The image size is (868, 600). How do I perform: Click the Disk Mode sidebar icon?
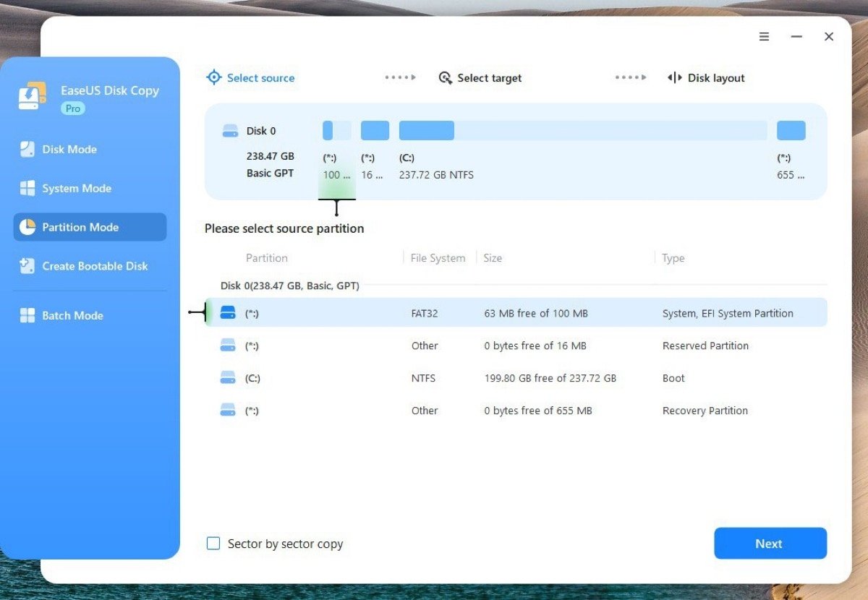pos(27,150)
